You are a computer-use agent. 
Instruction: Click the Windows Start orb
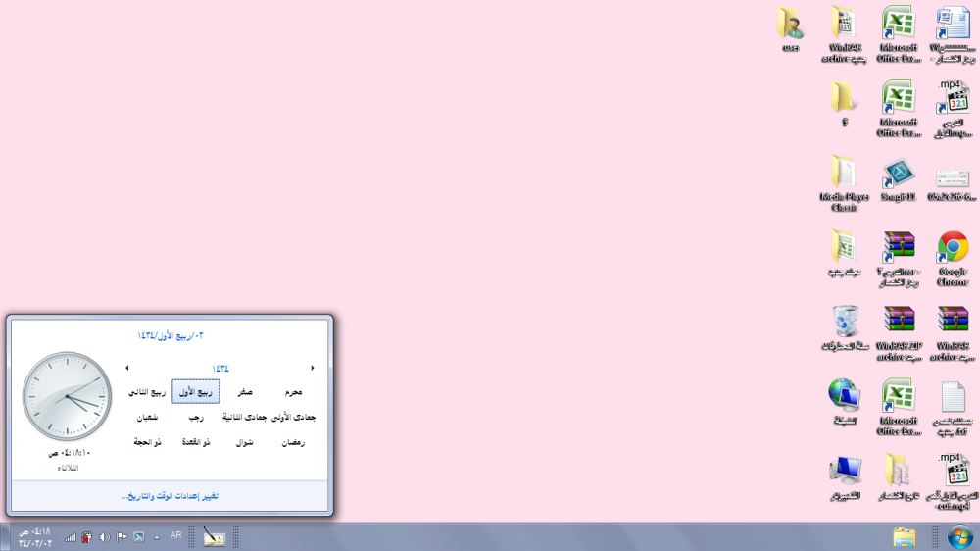[x=960, y=536]
